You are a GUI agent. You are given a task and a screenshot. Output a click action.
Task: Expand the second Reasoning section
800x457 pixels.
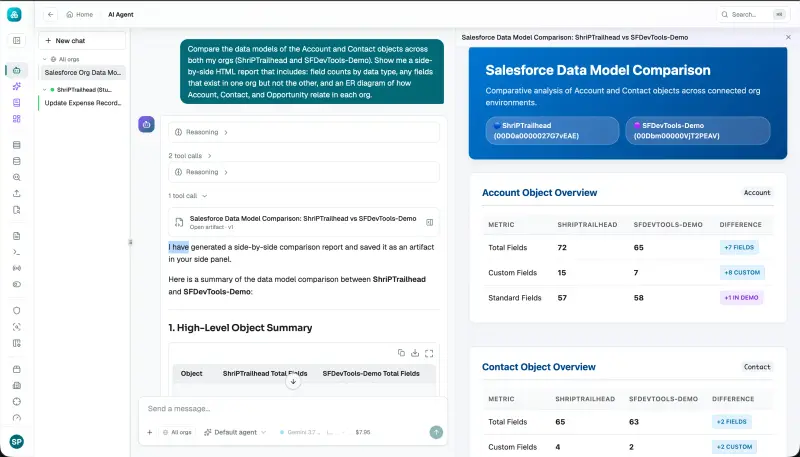[x=304, y=172]
